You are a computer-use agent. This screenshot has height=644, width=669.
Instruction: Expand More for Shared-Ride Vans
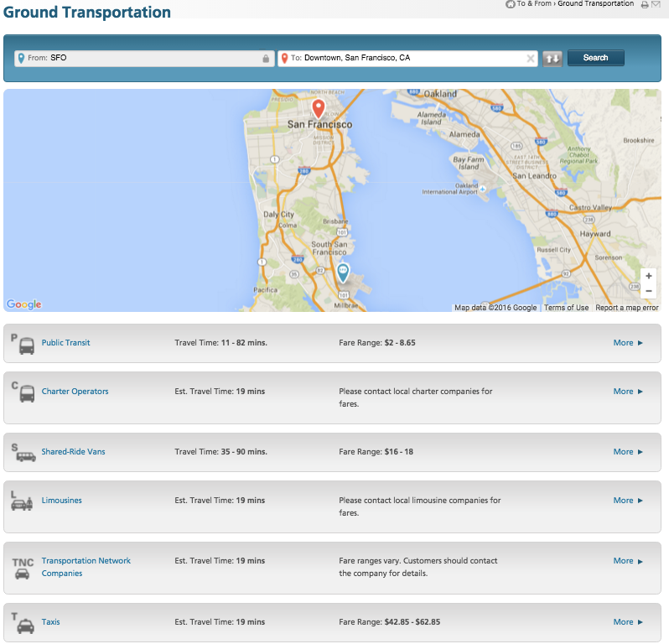tap(628, 451)
